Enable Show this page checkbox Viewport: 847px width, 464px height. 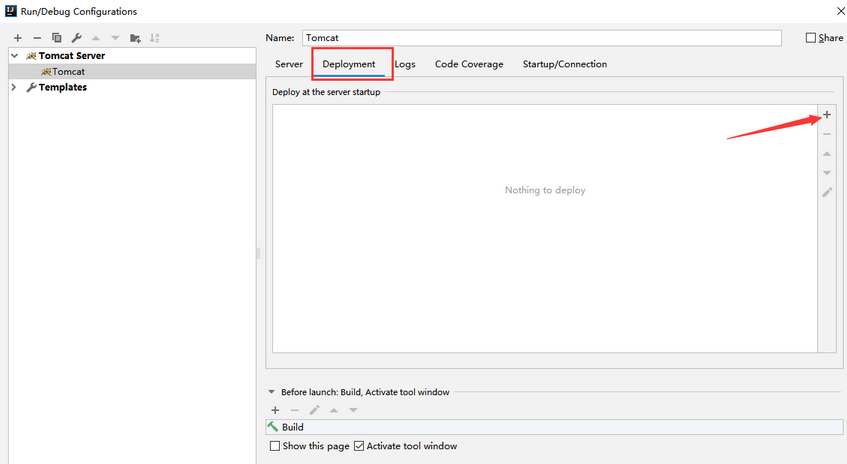[x=275, y=446]
